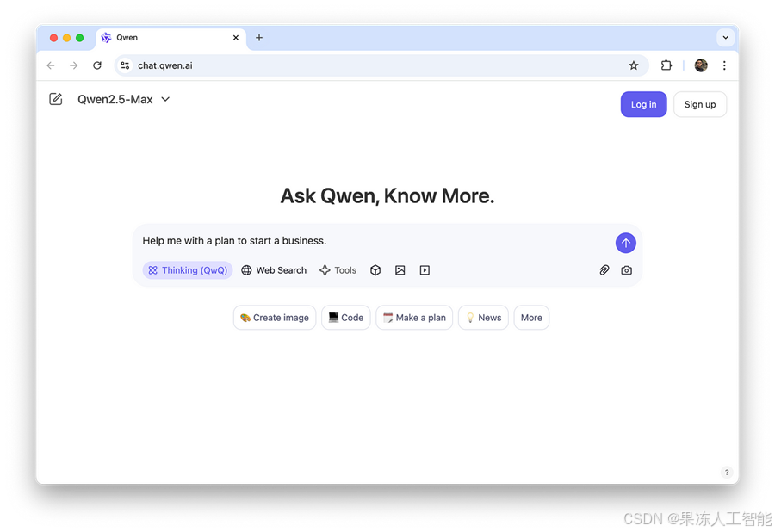This screenshot has height=532, width=775.
Task: Choose the Create image suggestion
Action: tap(275, 318)
